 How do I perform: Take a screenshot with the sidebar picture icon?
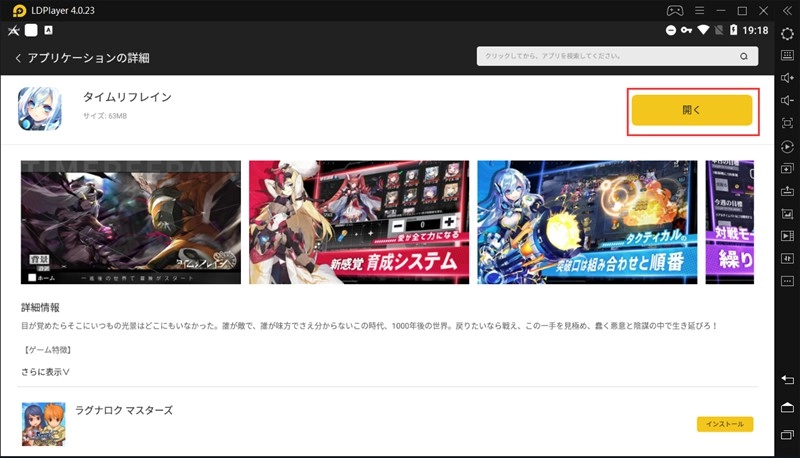point(787,214)
